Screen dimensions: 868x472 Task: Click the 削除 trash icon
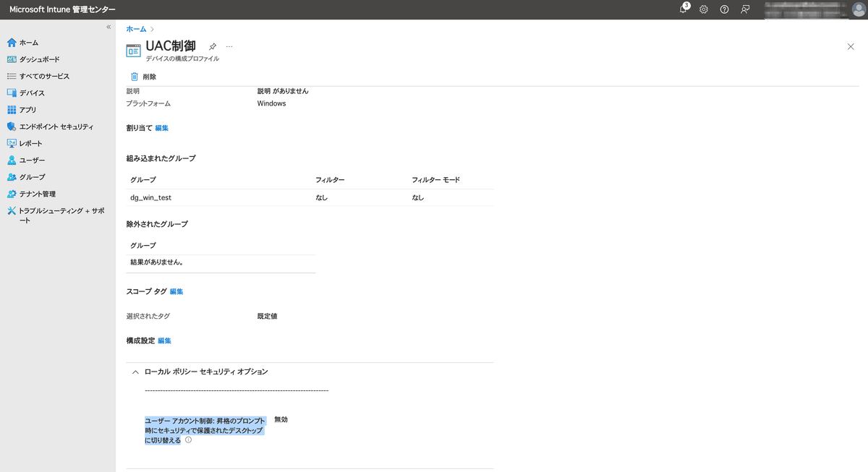134,77
